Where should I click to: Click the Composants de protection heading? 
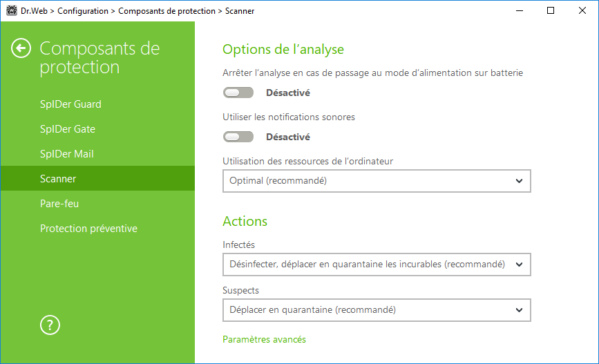click(99, 58)
